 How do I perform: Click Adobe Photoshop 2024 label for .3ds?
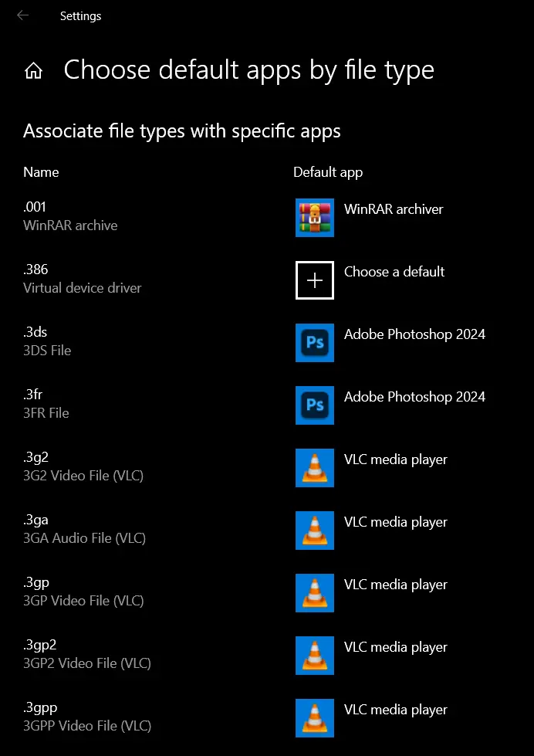tap(414, 334)
